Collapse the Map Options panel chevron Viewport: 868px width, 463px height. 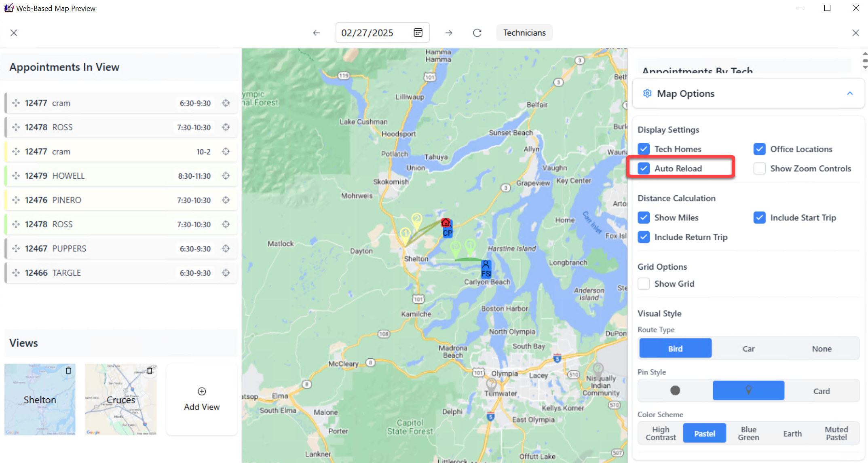pyautogui.click(x=850, y=93)
